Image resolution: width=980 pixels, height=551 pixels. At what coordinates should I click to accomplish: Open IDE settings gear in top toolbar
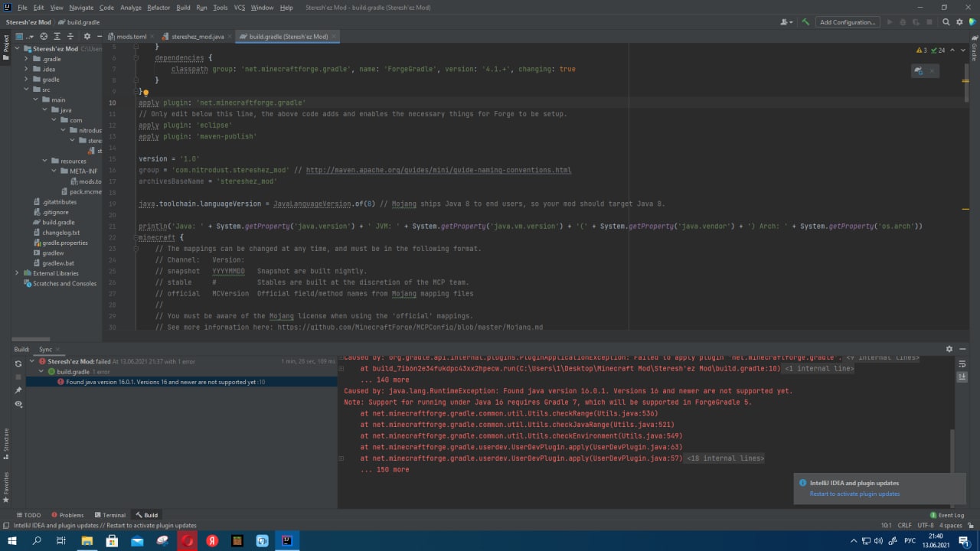[x=960, y=22]
